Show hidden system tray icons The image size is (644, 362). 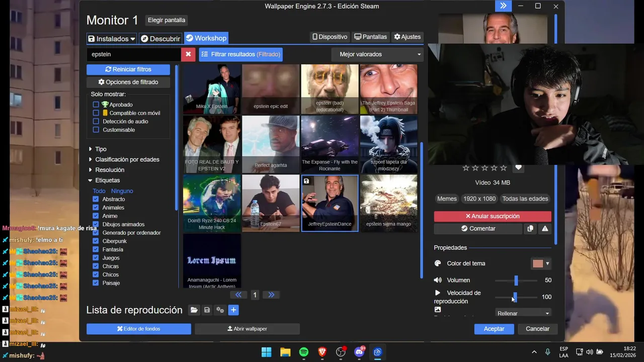pyautogui.click(x=534, y=352)
